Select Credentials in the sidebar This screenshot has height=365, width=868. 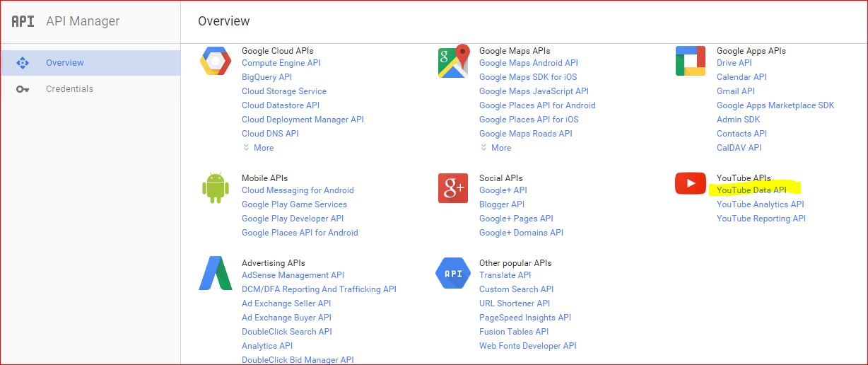pos(90,89)
